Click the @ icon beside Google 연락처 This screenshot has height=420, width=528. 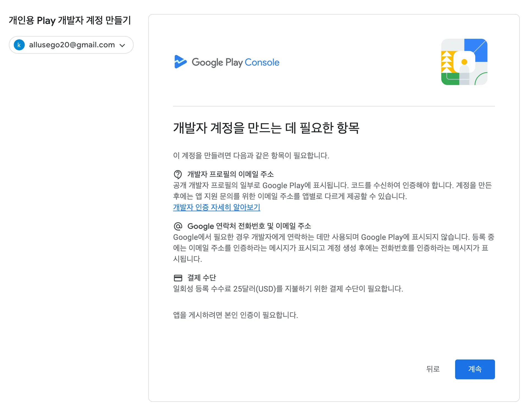click(x=178, y=226)
